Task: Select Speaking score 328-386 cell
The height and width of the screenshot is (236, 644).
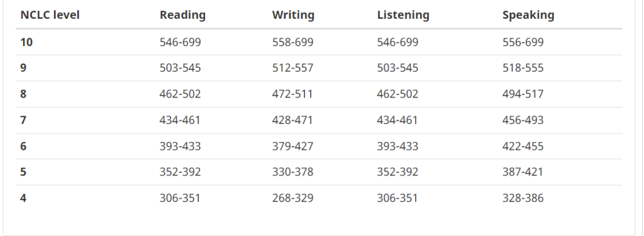Action: click(x=523, y=198)
